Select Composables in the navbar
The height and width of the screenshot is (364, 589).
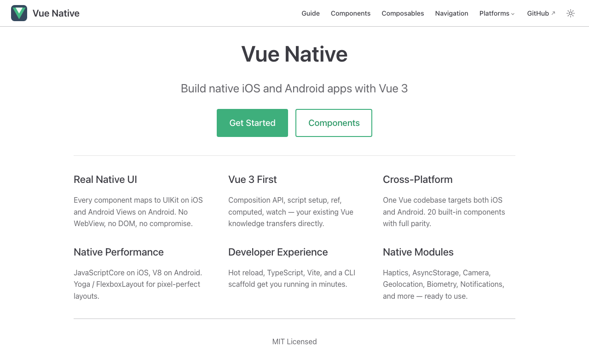click(x=403, y=13)
